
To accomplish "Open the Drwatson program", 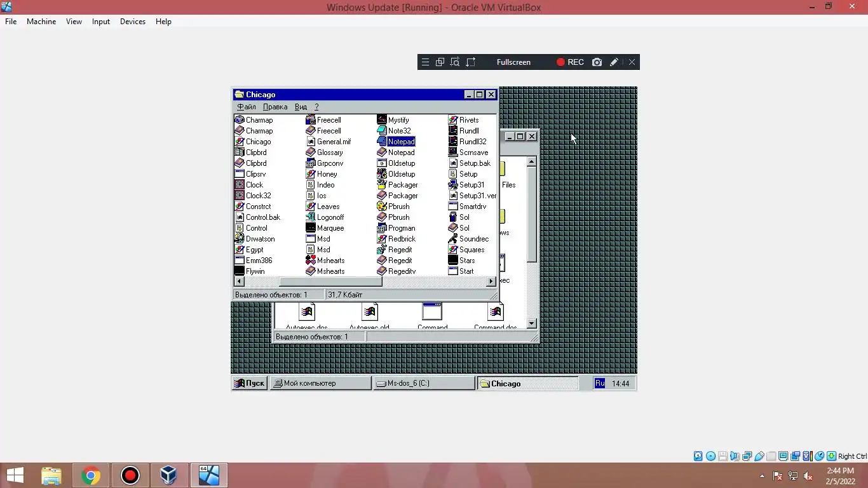I will (x=254, y=239).
